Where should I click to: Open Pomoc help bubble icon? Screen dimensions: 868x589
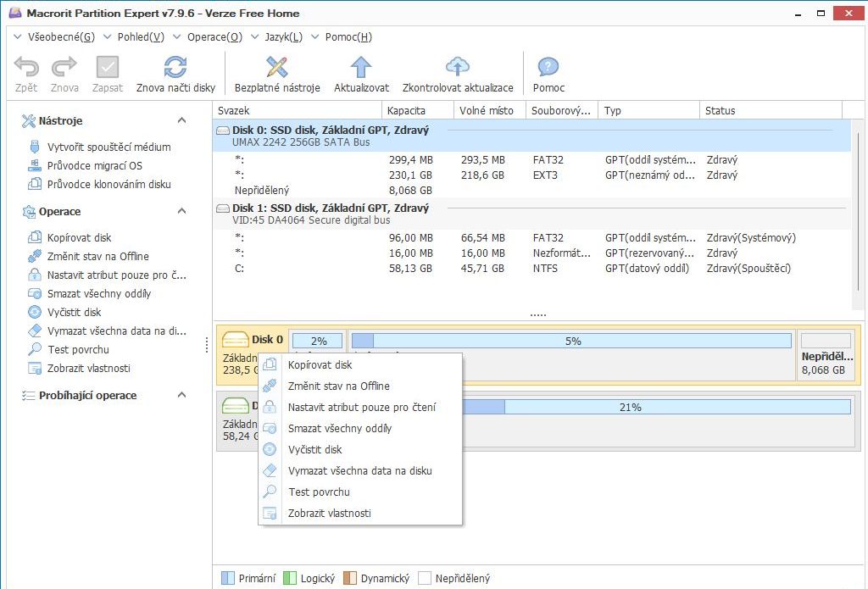(x=548, y=69)
